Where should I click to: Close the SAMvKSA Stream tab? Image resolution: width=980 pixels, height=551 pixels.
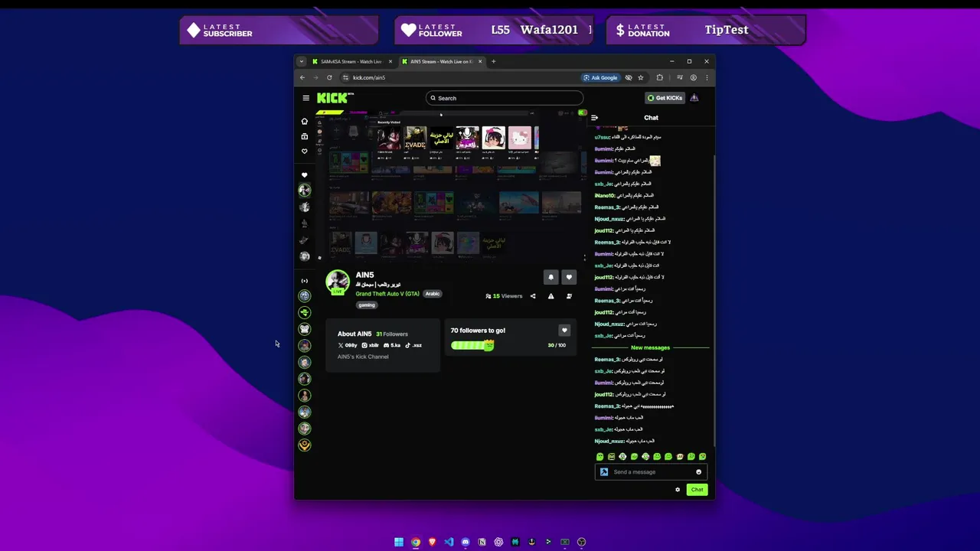(x=390, y=61)
